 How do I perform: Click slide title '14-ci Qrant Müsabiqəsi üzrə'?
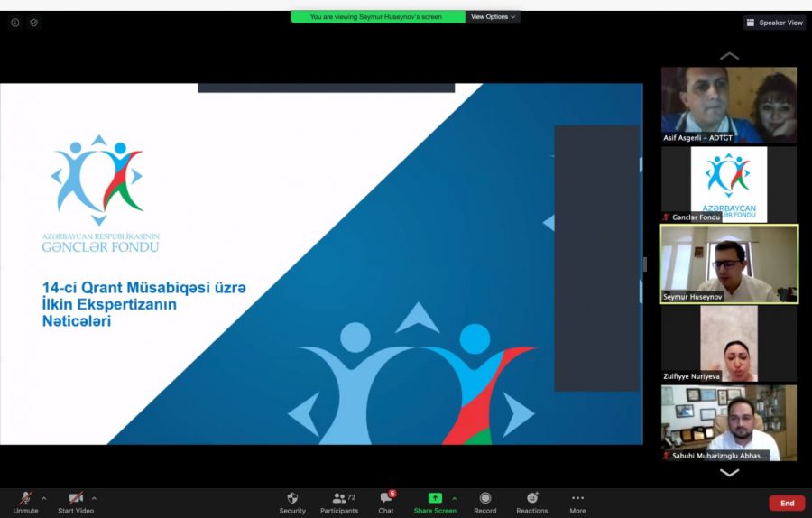144,287
